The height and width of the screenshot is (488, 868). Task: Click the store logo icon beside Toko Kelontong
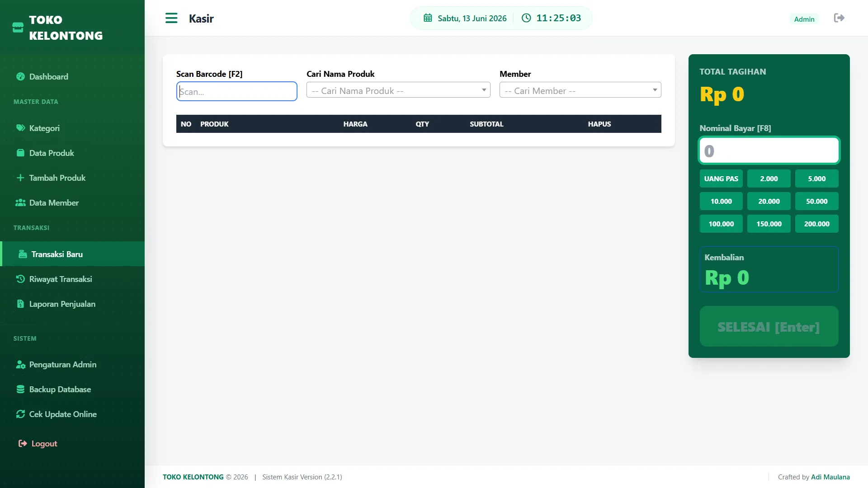click(18, 28)
